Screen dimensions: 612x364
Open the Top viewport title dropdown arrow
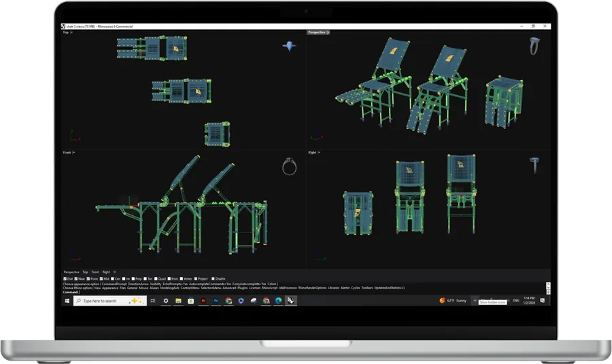71,33
